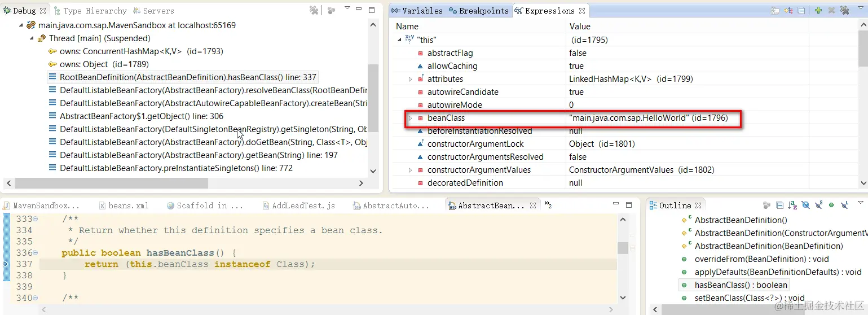Expand the attributes field row

(x=411, y=79)
